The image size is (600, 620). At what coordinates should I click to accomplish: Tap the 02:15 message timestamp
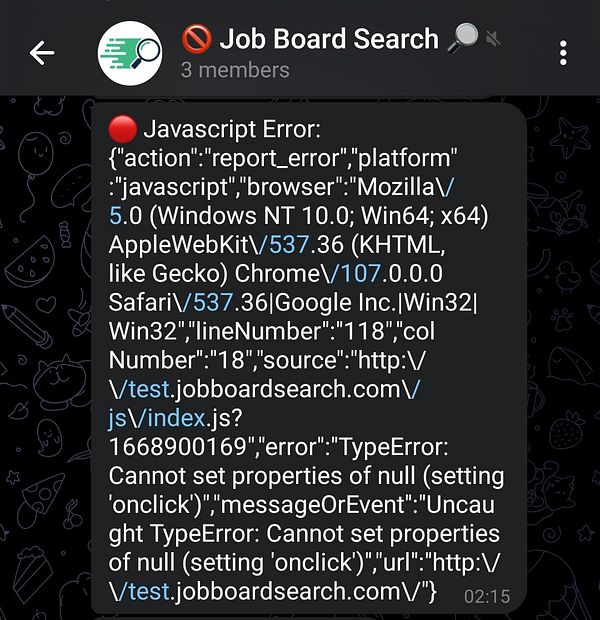pyautogui.click(x=487, y=597)
